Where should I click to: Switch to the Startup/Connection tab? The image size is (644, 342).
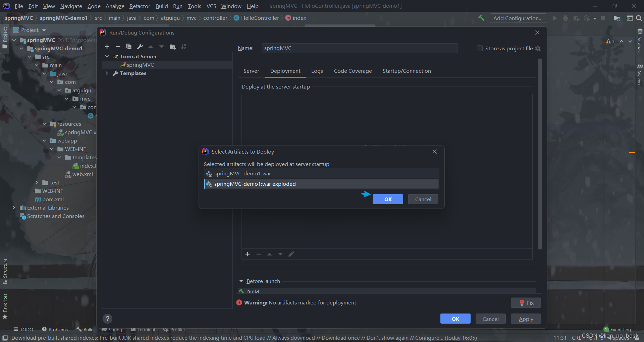pyautogui.click(x=407, y=71)
